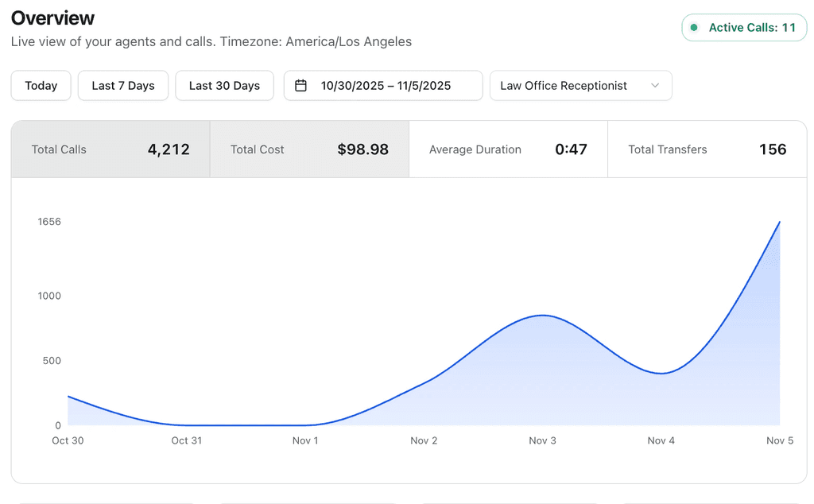The height and width of the screenshot is (504, 814).
Task: Click the Oct 30 chart start point
Action: tap(68, 397)
